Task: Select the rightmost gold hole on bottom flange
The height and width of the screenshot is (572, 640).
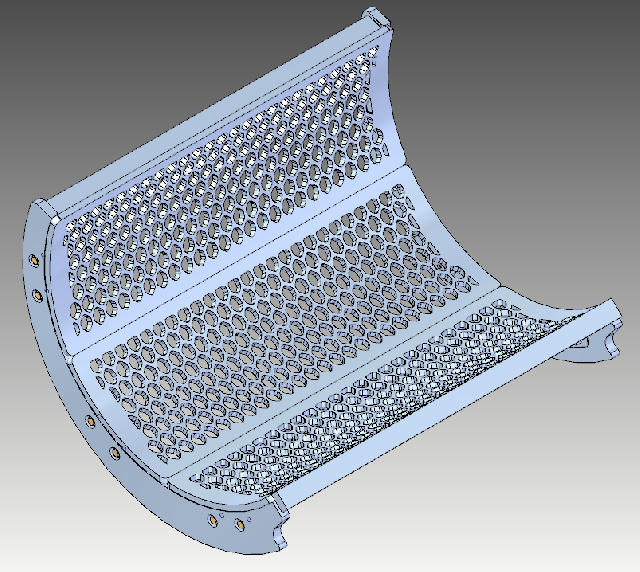Action: [239, 525]
